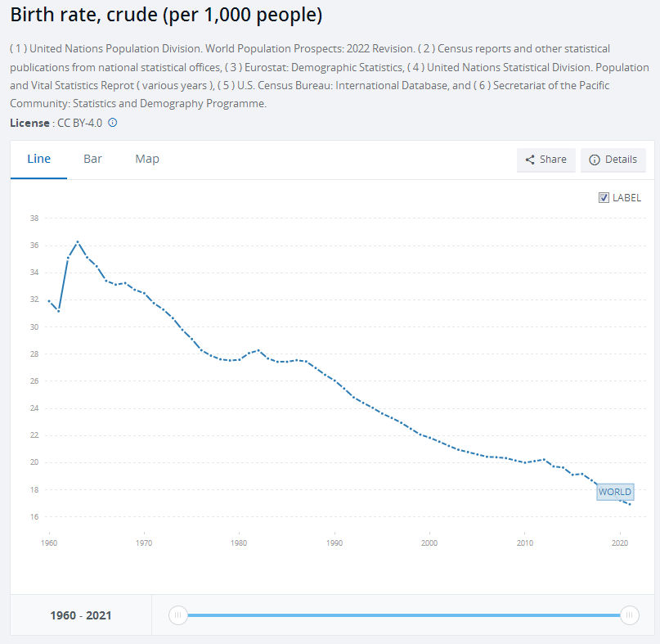660x644 pixels.
Task: Click the middle of the year-range slider track
Action: [x=403, y=615]
